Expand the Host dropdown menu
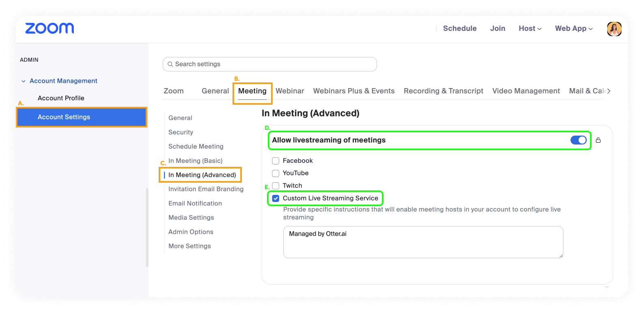 click(x=530, y=28)
